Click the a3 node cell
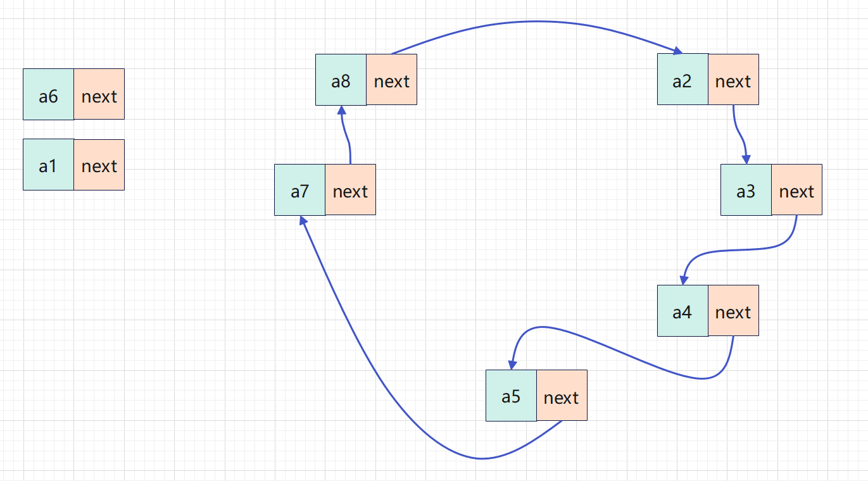868x481 pixels. click(746, 190)
